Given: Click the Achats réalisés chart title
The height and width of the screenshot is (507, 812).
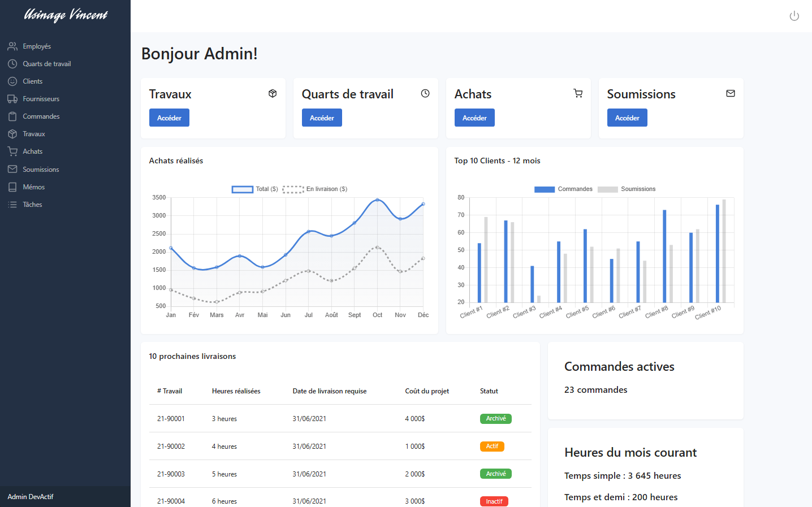Looking at the screenshot, I should (176, 161).
